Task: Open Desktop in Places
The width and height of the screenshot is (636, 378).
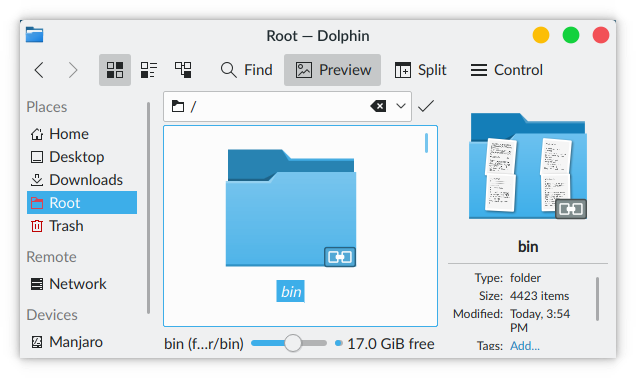Action: [82, 157]
